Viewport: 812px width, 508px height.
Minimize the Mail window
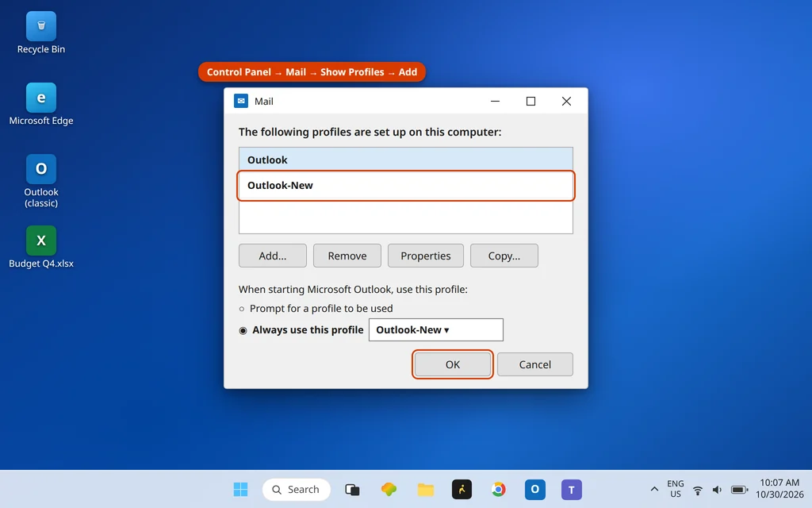click(x=495, y=101)
